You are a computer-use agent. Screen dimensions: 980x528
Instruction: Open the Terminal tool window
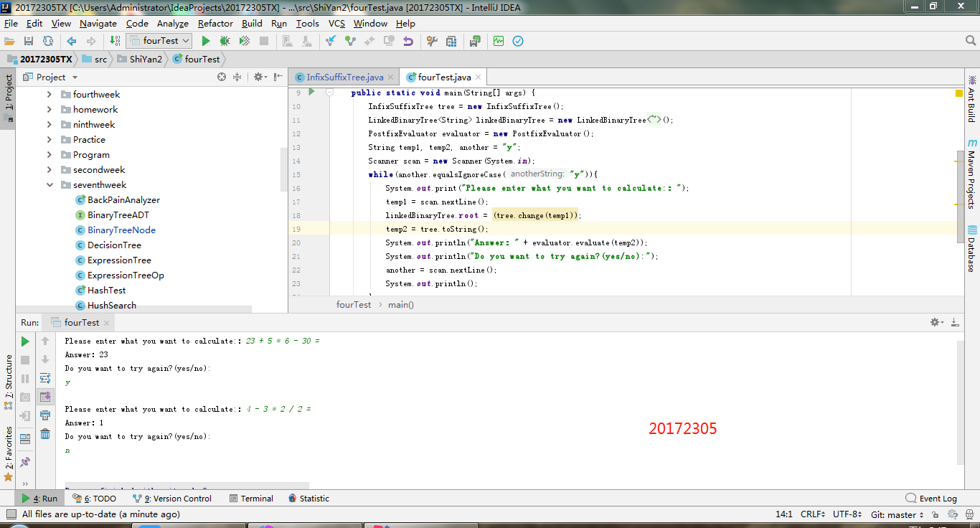click(251, 498)
